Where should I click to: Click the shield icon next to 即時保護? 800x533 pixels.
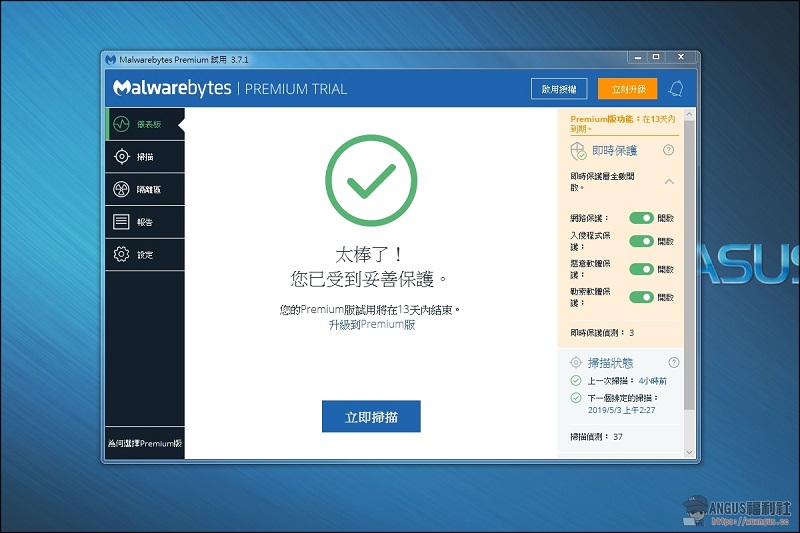point(577,150)
